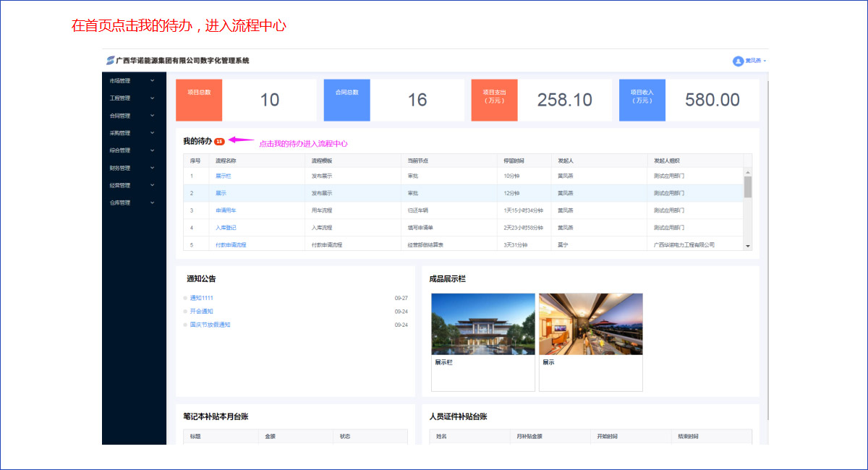Expand the 工程管理 sidebar chevron
The width and height of the screenshot is (868, 470).
(153, 98)
